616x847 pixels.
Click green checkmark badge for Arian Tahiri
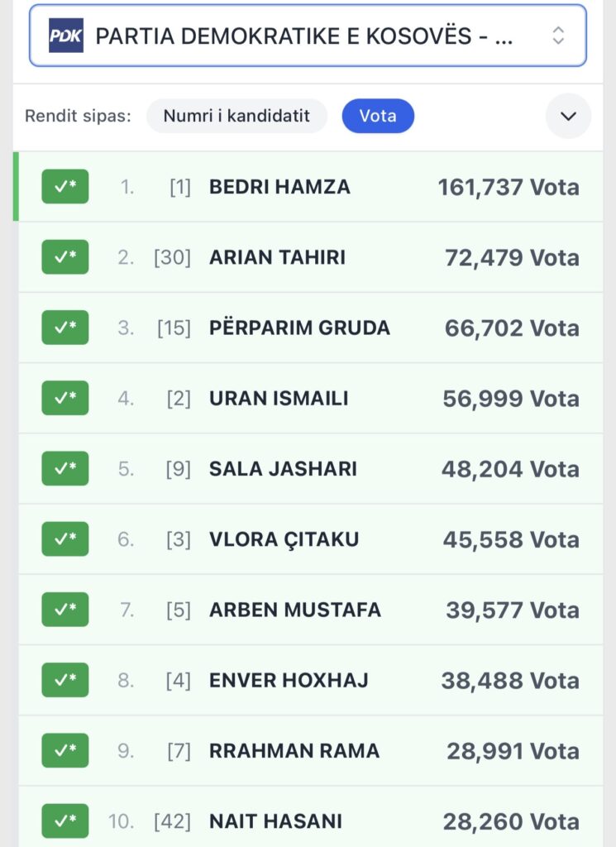tap(65, 257)
